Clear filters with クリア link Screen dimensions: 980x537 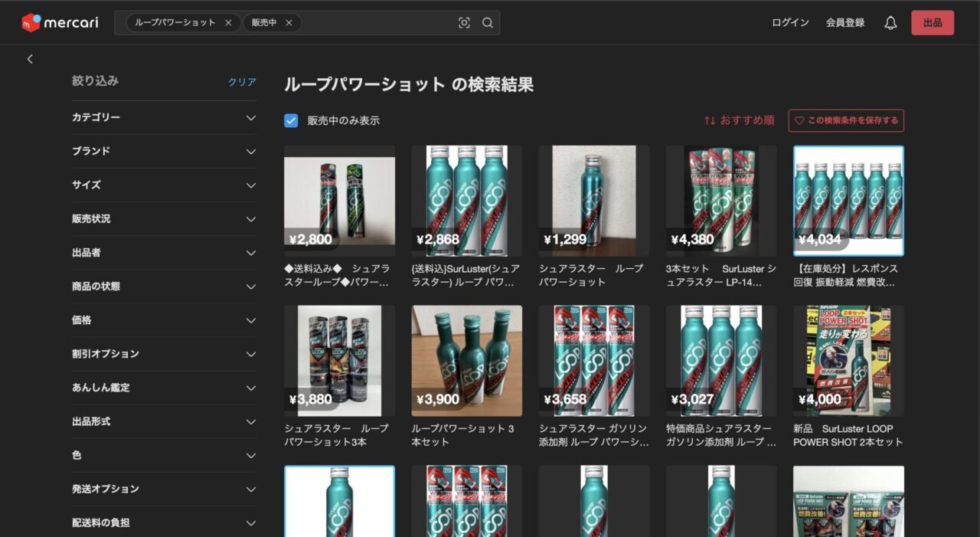point(242,82)
